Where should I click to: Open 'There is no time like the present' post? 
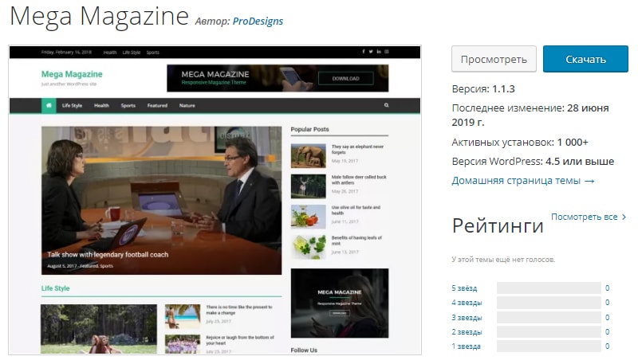238,310
